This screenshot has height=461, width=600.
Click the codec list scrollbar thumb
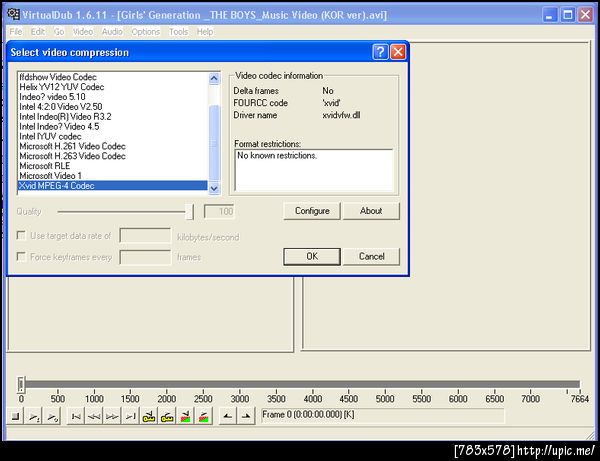point(214,143)
